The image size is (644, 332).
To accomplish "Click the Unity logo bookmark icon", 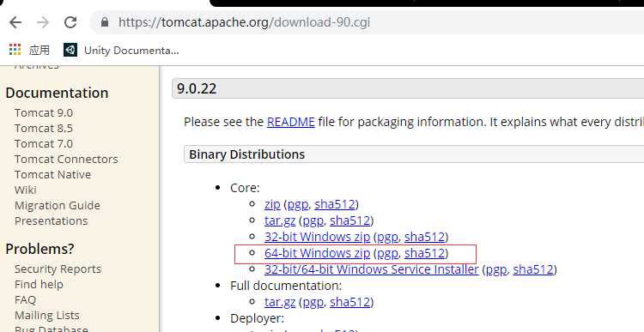I will [x=70, y=50].
